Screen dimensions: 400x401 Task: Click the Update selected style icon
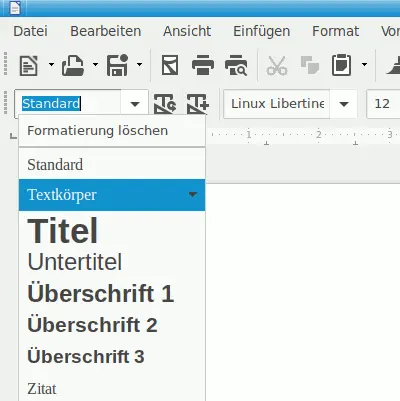click(165, 104)
